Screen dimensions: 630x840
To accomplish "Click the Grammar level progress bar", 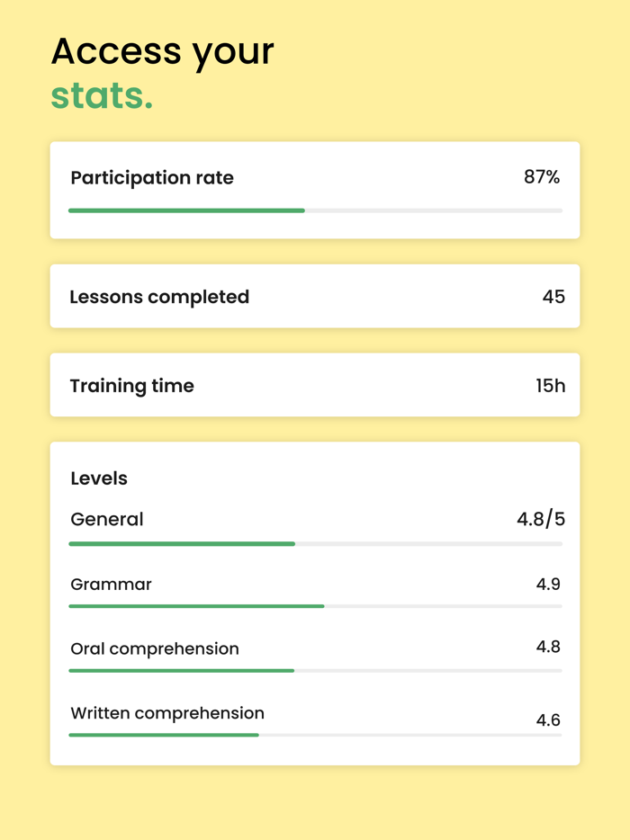I will (x=315, y=606).
